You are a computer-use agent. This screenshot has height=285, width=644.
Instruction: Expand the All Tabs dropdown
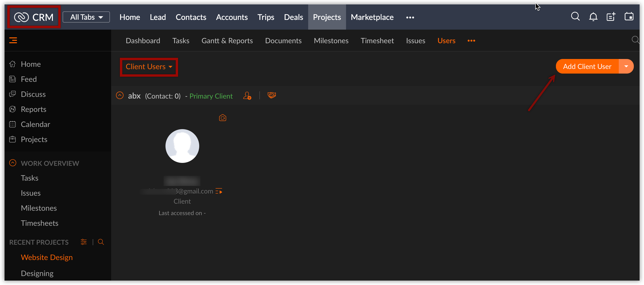pos(86,17)
